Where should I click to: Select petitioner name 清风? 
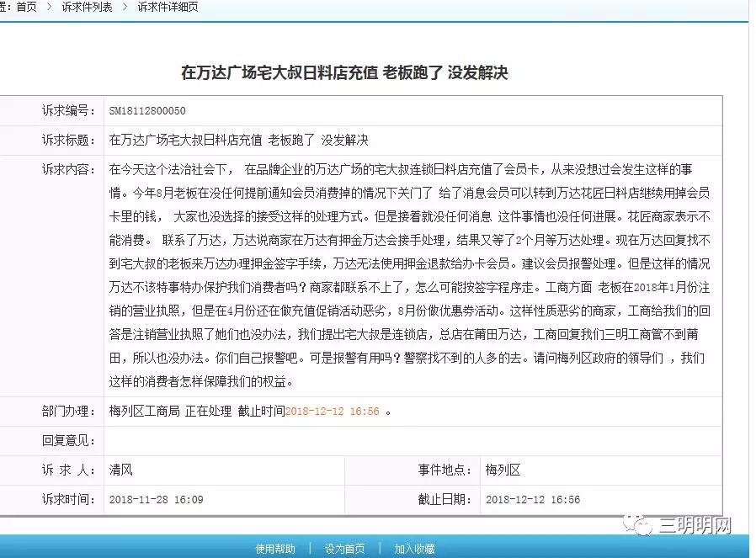click(121, 470)
